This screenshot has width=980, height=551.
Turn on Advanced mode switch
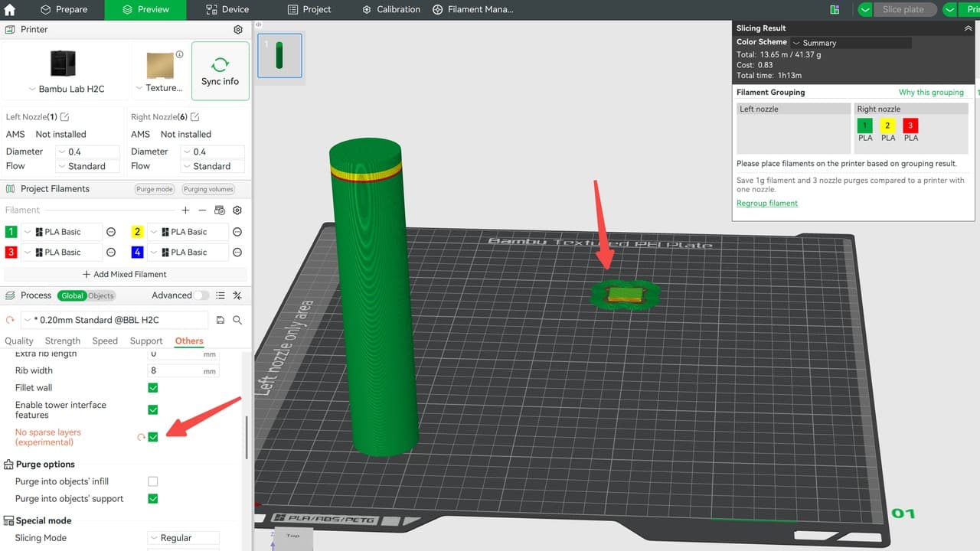[x=201, y=295]
